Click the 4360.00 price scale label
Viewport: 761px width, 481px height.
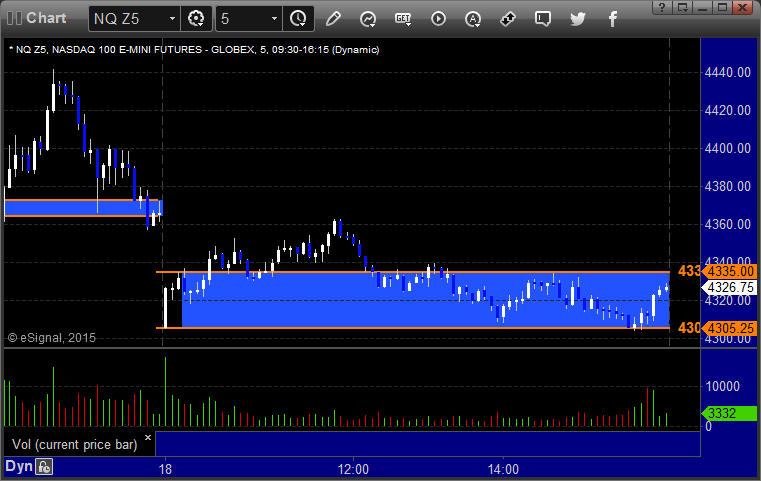coord(728,224)
